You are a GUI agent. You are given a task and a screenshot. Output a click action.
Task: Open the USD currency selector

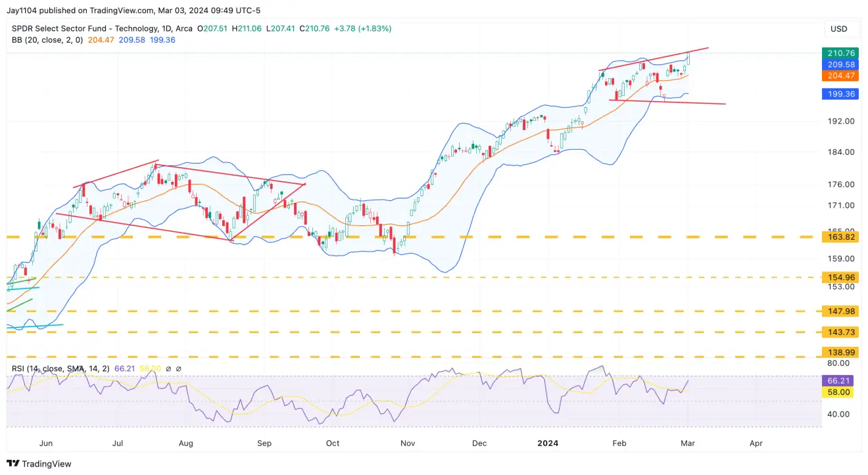[x=838, y=29]
